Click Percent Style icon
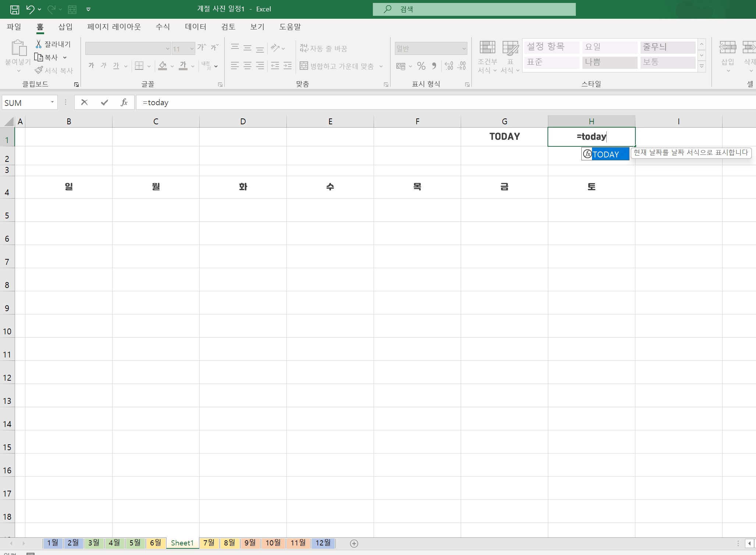The image size is (756, 555). tap(421, 66)
